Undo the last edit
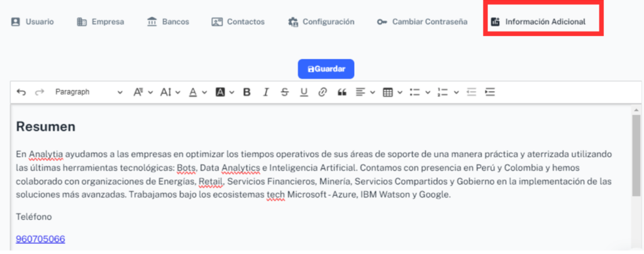Screen dimensions: 644x254 tap(21, 92)
